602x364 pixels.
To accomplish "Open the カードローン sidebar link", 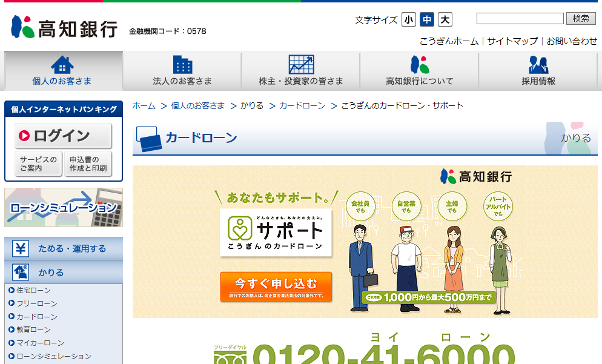I will [37, 316].
